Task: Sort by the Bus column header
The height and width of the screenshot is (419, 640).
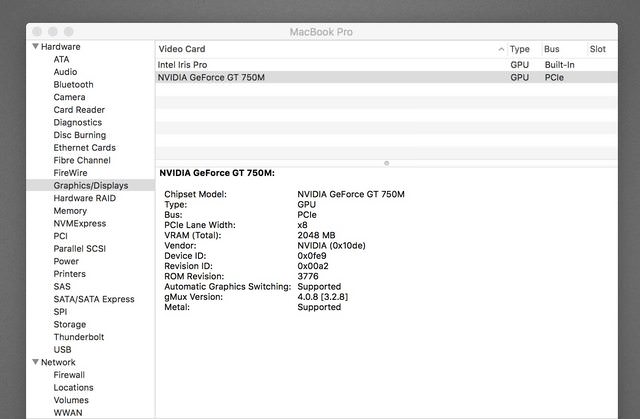Action: (551, 49)
